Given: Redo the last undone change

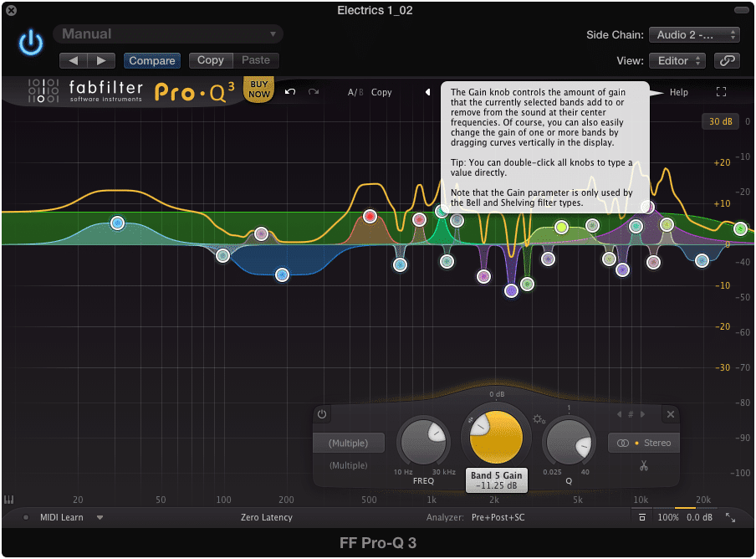Looking at the screenshot, I should pyautogui.click(x=314, y=92).
